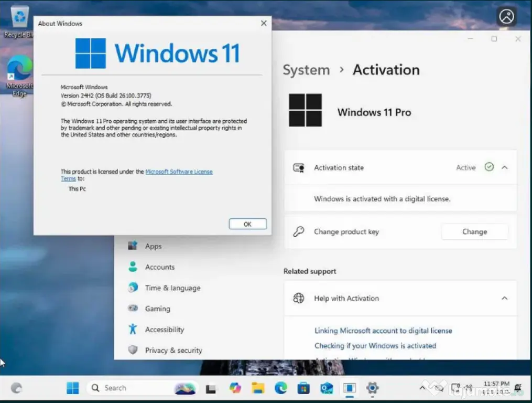Go to Time & language settings
The image size is (532, 403).
172,288
